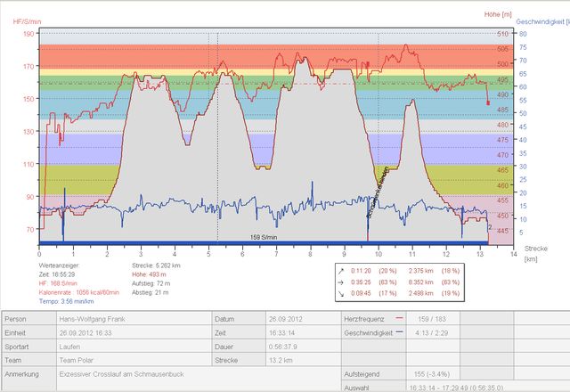The width and height of the screenshot is (570, 392).
Task: Click the descending arrow icon in the gradient box
Action: (343, 291)
